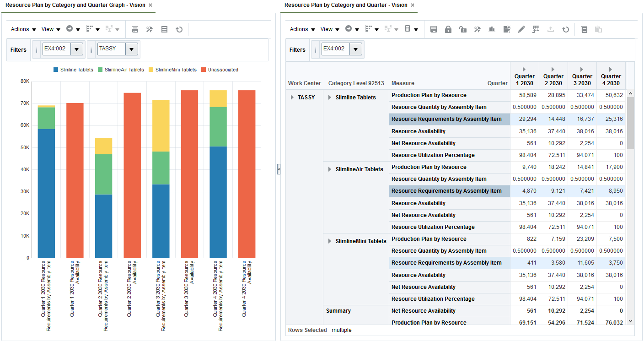Image resolution: width=644 pixels, height=342 pixels.
Task: Click the closed padlock lock icon
Action: click(x=448, y=29)
